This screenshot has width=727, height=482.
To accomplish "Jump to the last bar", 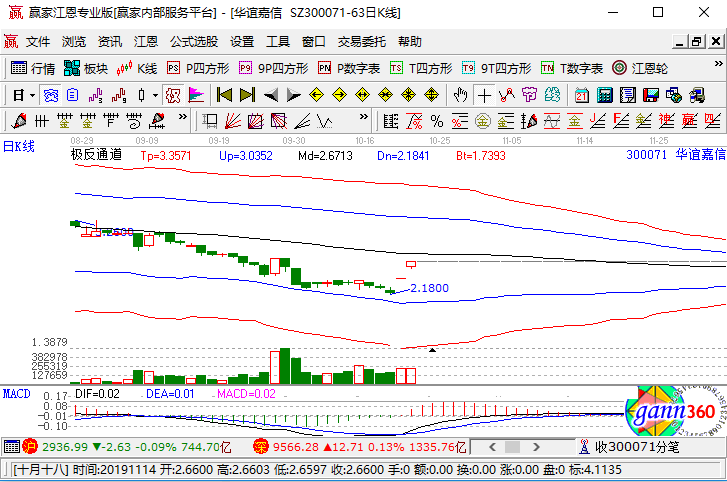I will [247, 95].
